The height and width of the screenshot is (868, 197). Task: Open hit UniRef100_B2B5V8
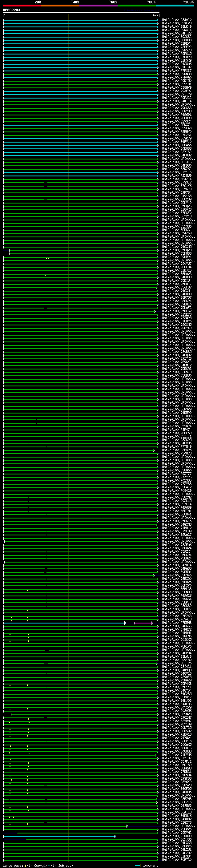click(177, 785)
